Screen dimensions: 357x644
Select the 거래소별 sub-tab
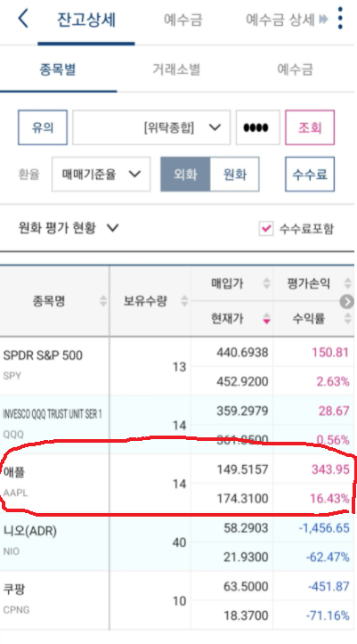176,69
